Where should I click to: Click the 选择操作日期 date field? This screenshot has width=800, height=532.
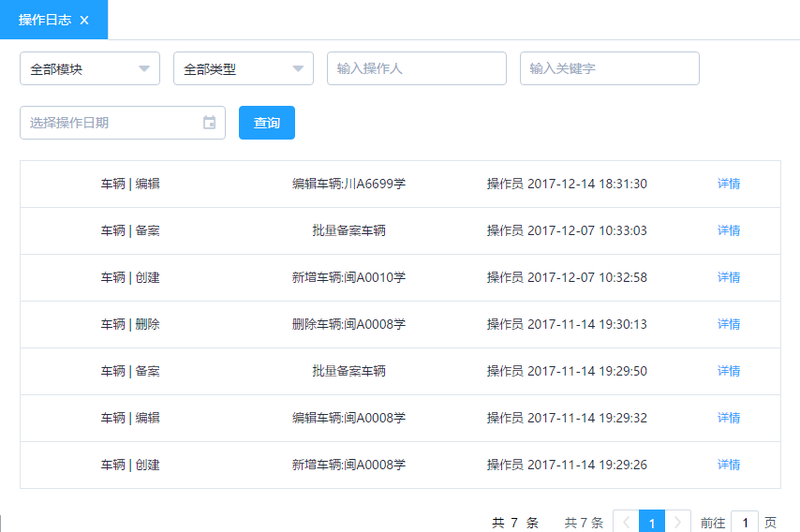point(111,123)
